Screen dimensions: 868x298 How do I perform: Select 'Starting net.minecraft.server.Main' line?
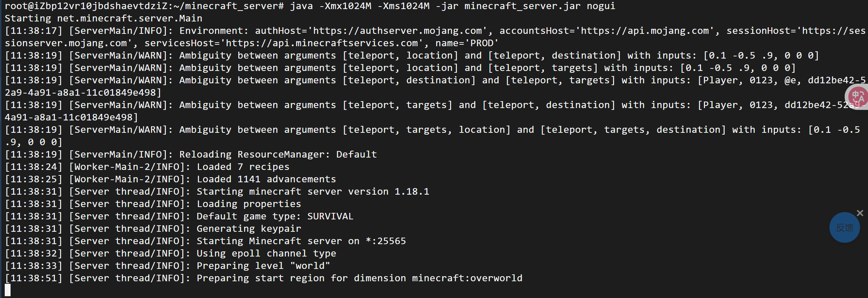point(103,19)
